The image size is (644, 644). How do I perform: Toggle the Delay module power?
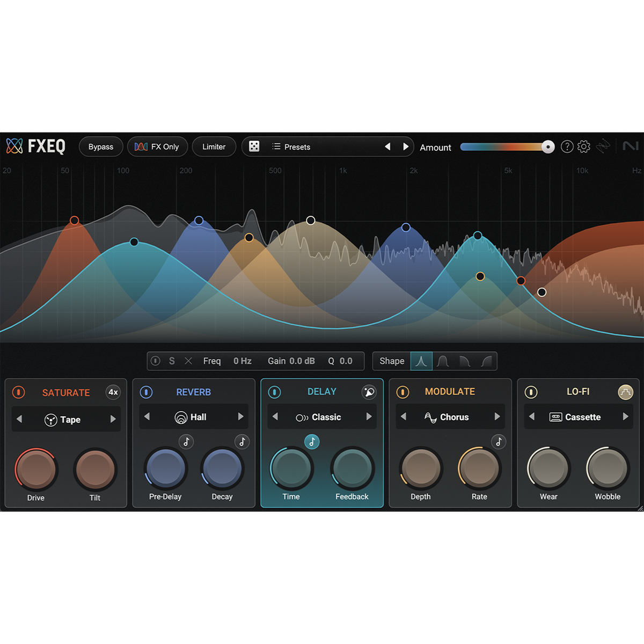click(x=274, y=392)
